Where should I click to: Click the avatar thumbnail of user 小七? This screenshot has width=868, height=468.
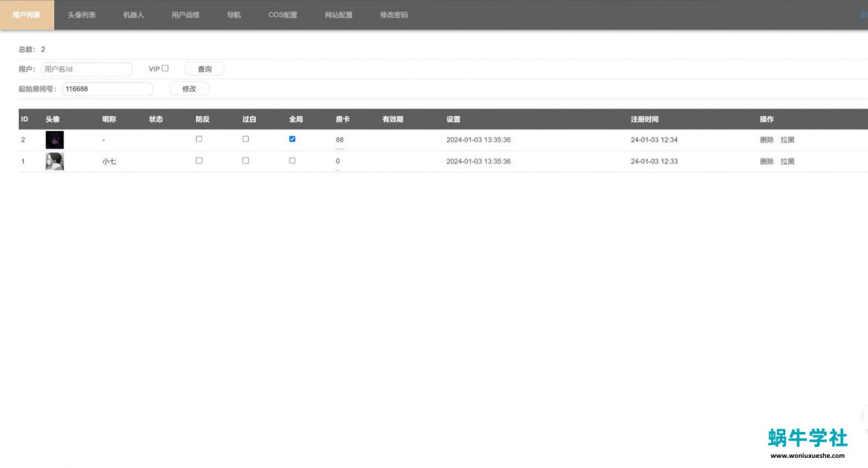[54, 161]
